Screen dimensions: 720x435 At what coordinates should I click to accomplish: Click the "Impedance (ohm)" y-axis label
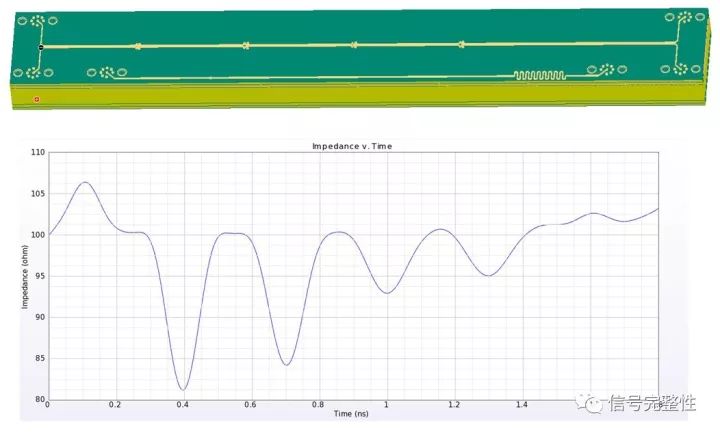26,275
